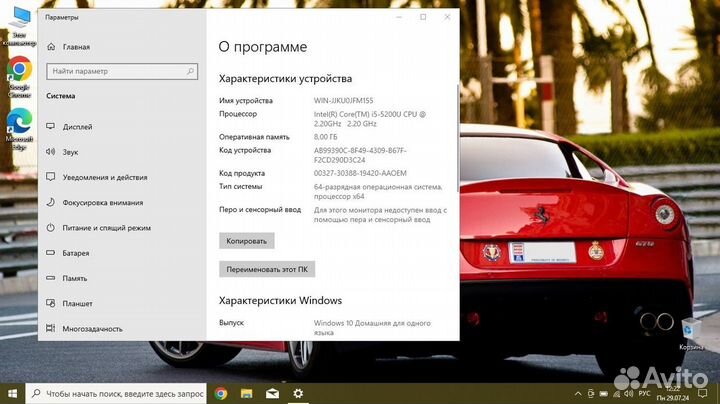720x404 pixels.
Task: Click the Тип системы label
Action: point(241,186)
